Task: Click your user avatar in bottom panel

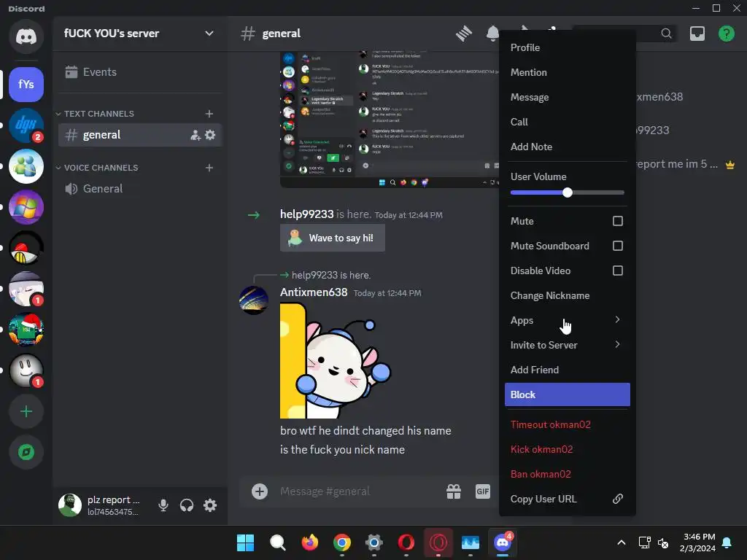Action: tap(70, 505)
